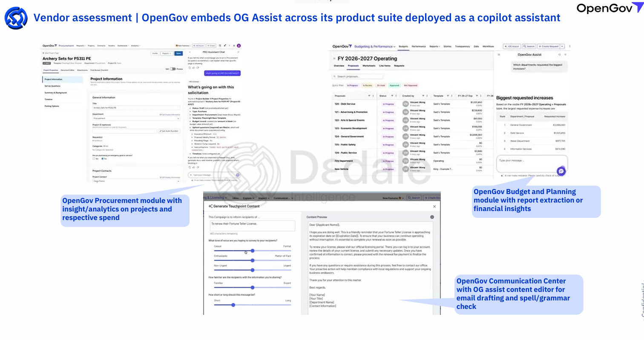Apply the Approved quick filter
This screenshot has width=644, height=340.
[394, 86]
